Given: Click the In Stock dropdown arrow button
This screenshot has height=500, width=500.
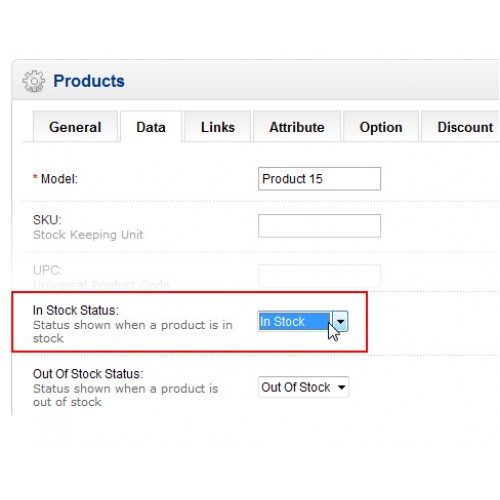Looking at the screenshot, I should point(340,322).
